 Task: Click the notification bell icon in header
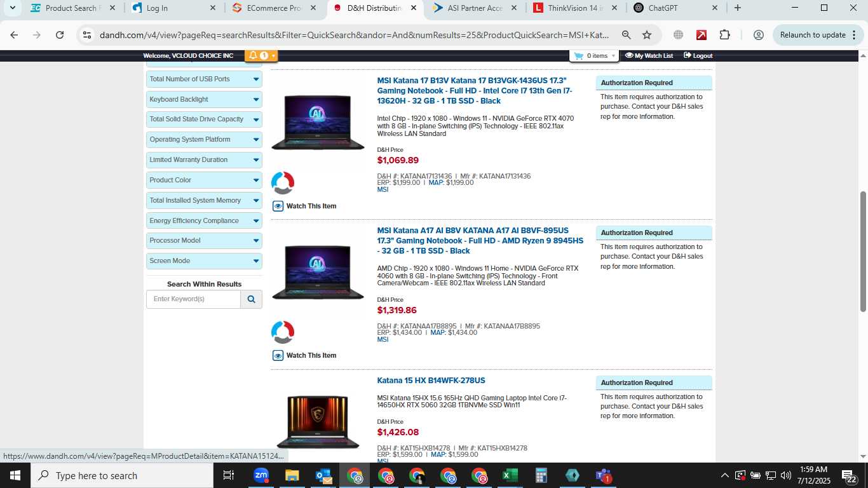point(254,56)
